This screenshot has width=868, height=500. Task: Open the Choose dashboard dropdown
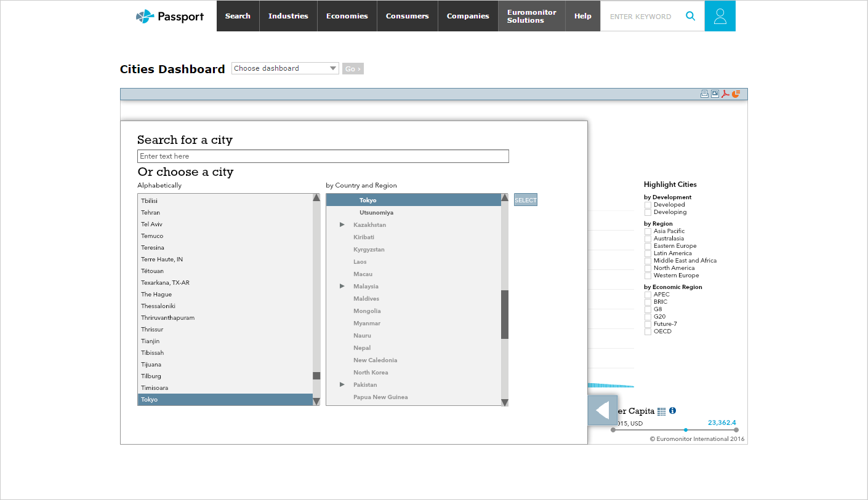pos(284,68)
